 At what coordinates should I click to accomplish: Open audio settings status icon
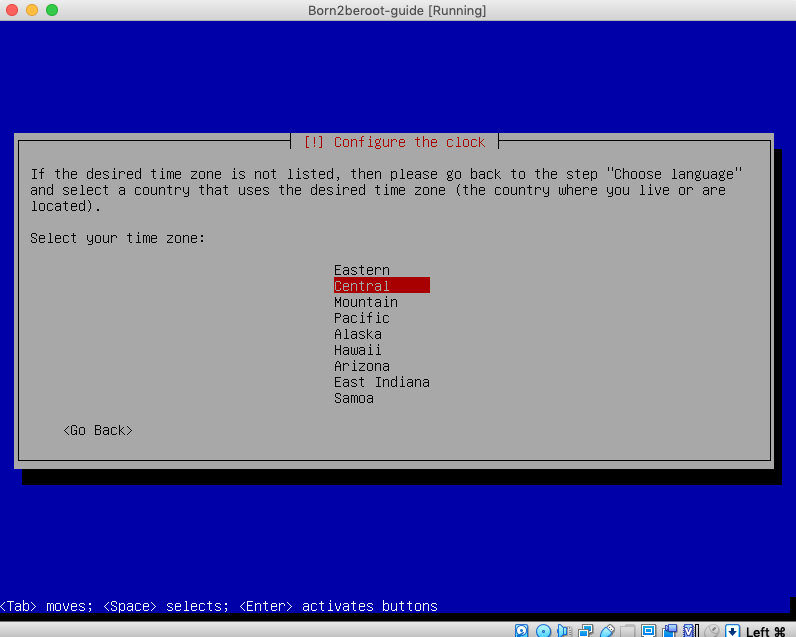coord(565,631)
